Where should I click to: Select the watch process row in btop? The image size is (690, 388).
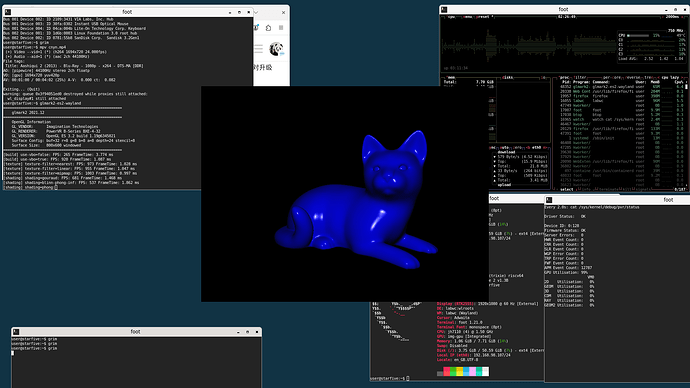[x=621, y=119]
